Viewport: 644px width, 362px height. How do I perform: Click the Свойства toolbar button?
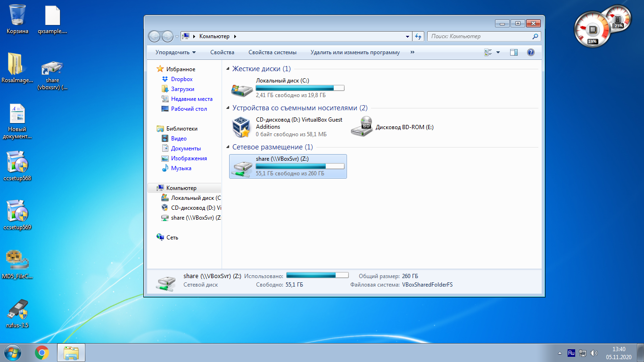[x=222, y=52]
